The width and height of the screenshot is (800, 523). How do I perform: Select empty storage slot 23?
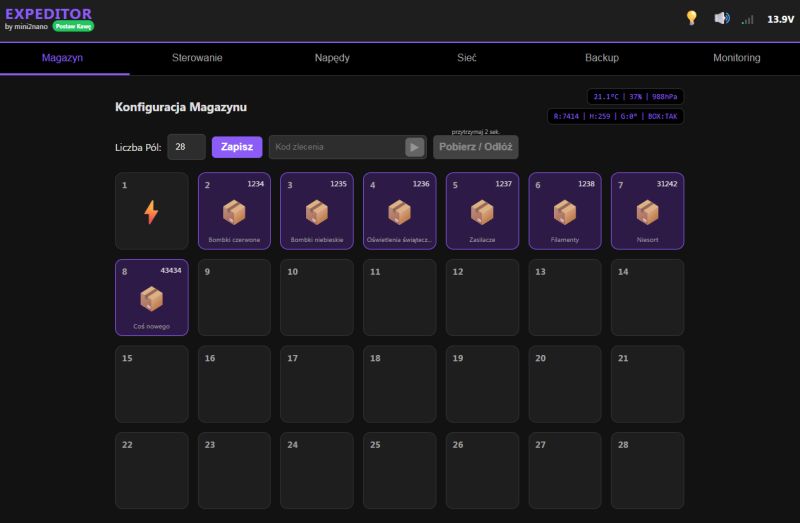click(234, 470)
